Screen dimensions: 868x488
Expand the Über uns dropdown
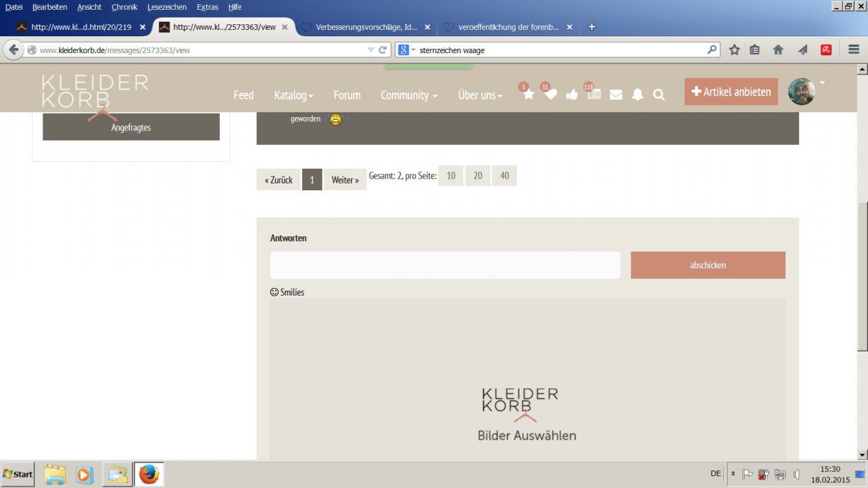[480, 95]
